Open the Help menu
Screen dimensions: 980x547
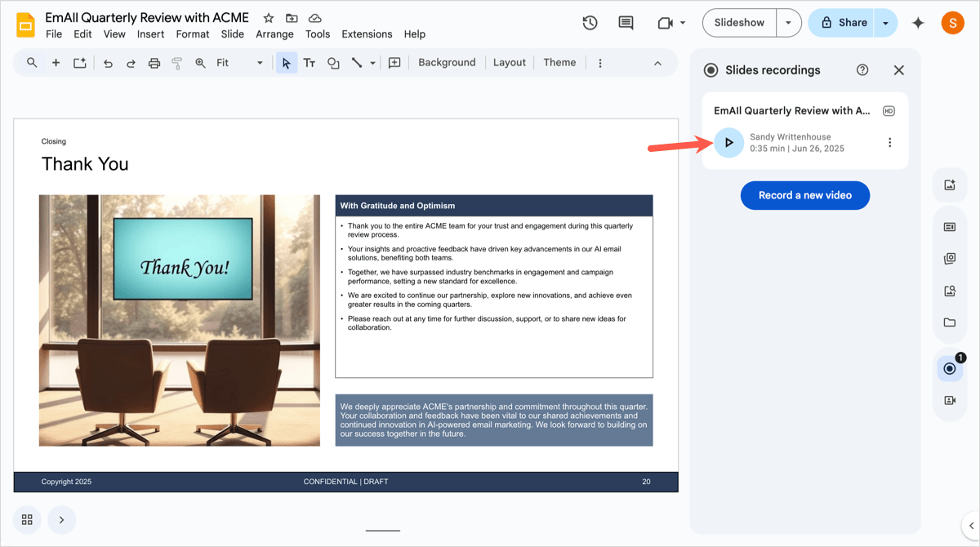(x=415, y=34)
